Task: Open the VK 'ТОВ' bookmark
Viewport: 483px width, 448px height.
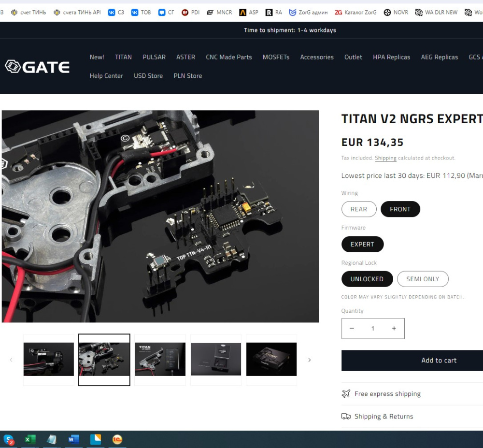Action: 141,13
